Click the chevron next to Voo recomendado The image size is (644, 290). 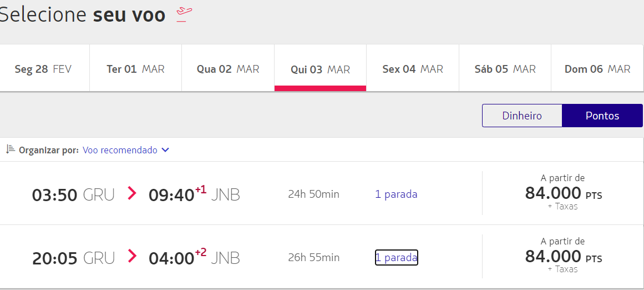(165, 150)
